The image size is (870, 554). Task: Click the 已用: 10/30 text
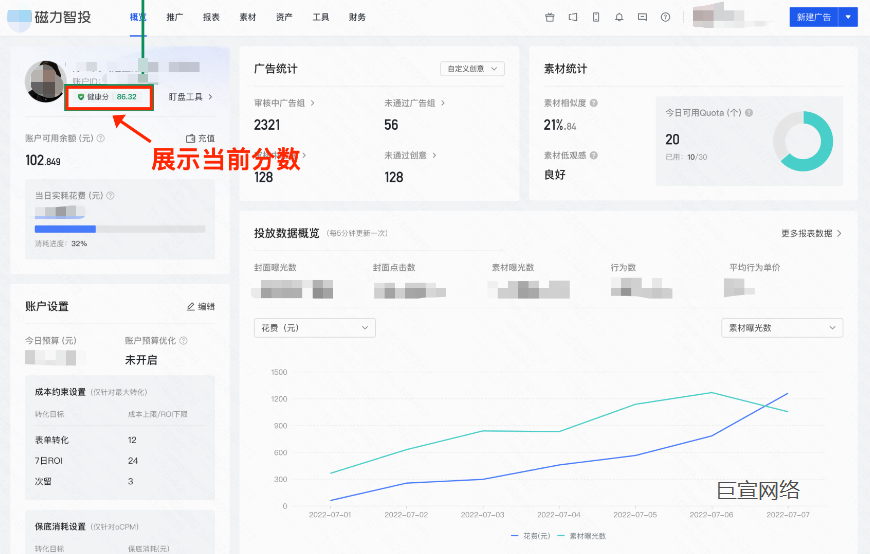coord(686,157)
